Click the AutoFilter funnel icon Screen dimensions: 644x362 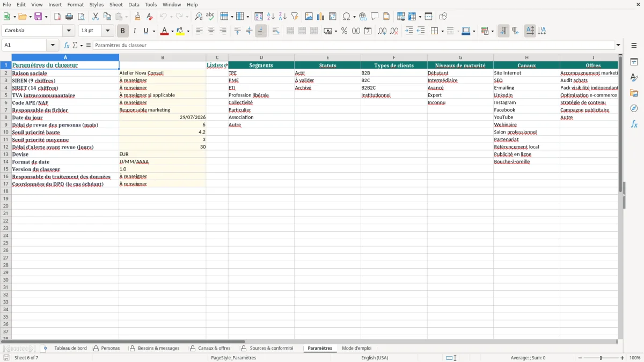click(295, 17)
